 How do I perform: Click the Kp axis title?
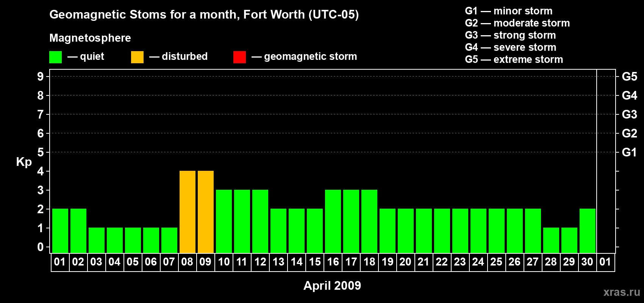coord(24,162)
